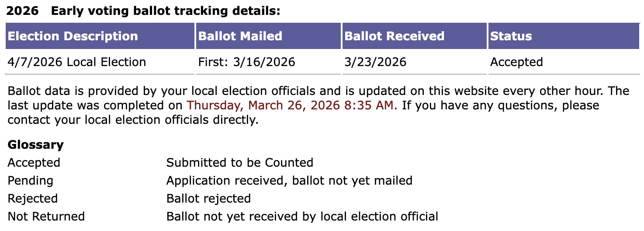Click the Early voting ballot tracking heading
644x231 pixels.
(166, 11)
